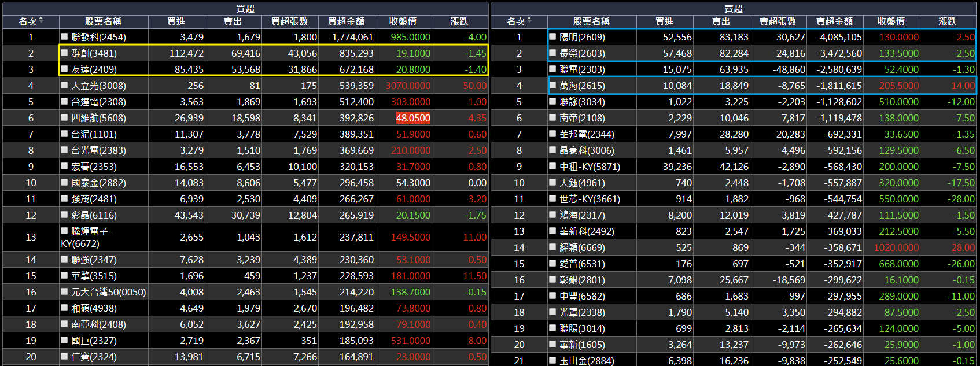Image resolution: width=980 pixels, height=366 pixels.
Task: Click the 買超金額 column header
Action: (x=346, y=21)
